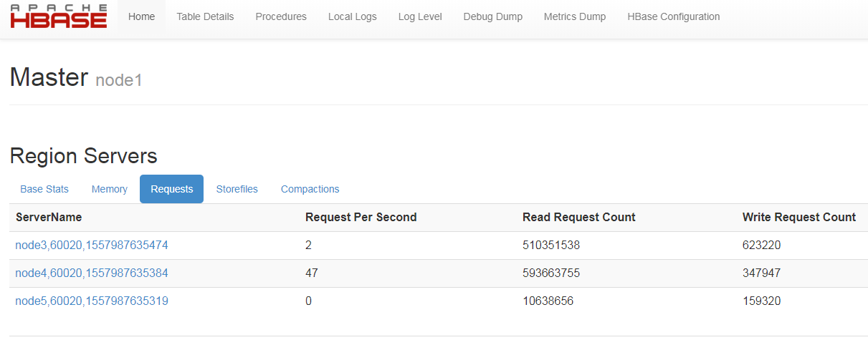Viewport: 868px width, 345px height.
Task: Select write count value 159320
Action: 762,301
